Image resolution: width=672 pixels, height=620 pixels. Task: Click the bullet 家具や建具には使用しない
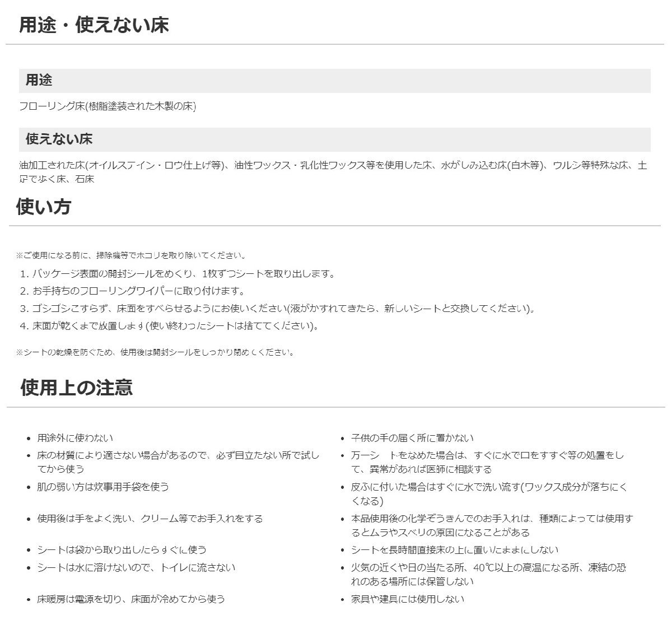(408, 599)
